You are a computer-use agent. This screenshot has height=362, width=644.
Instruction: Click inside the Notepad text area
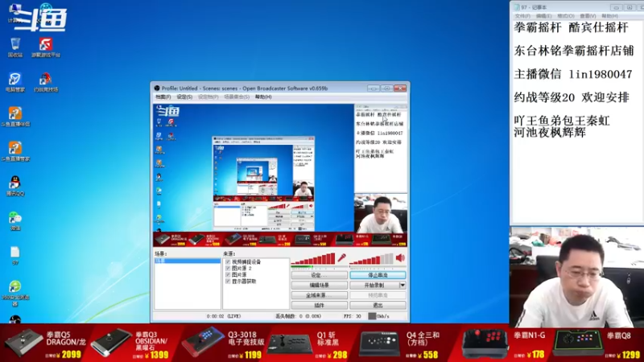click(576, 122)
